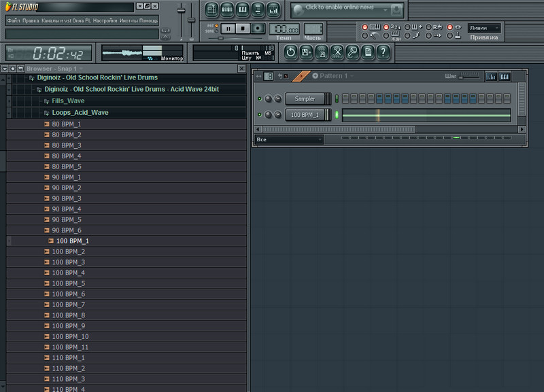Click the undo history icon in toolbar
Viewport: 544px width, 392px height.
click(290, 52)
